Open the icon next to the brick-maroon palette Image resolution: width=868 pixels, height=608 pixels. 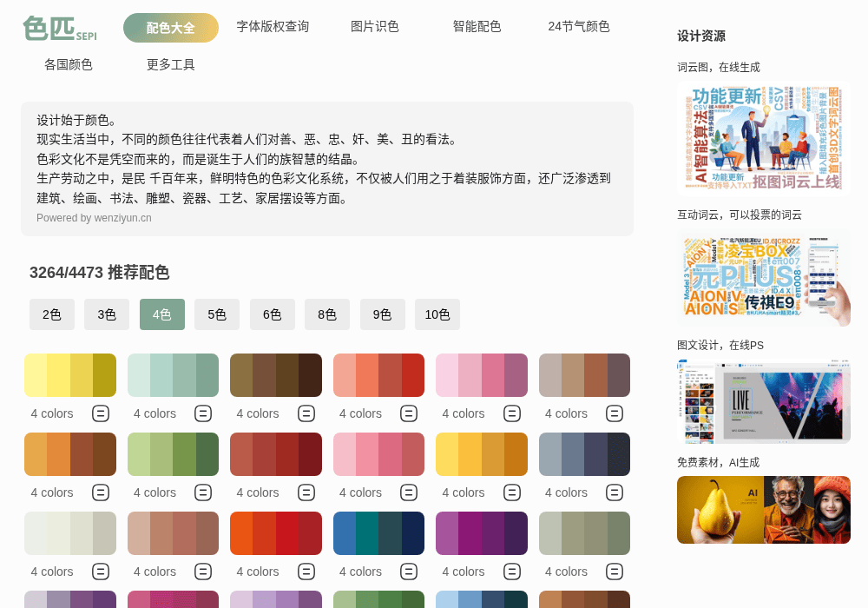click(306, 492)
